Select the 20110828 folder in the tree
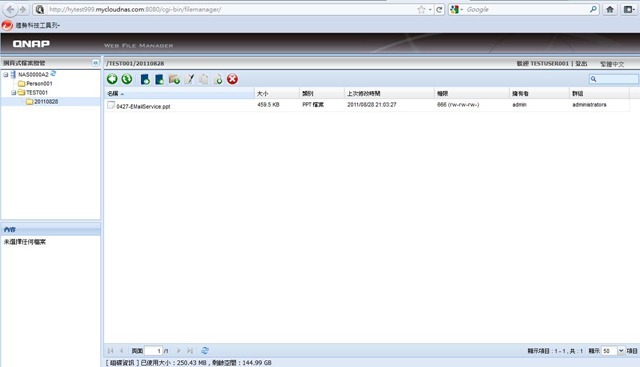This screenshot has height=367, width=640. [46, 102]
